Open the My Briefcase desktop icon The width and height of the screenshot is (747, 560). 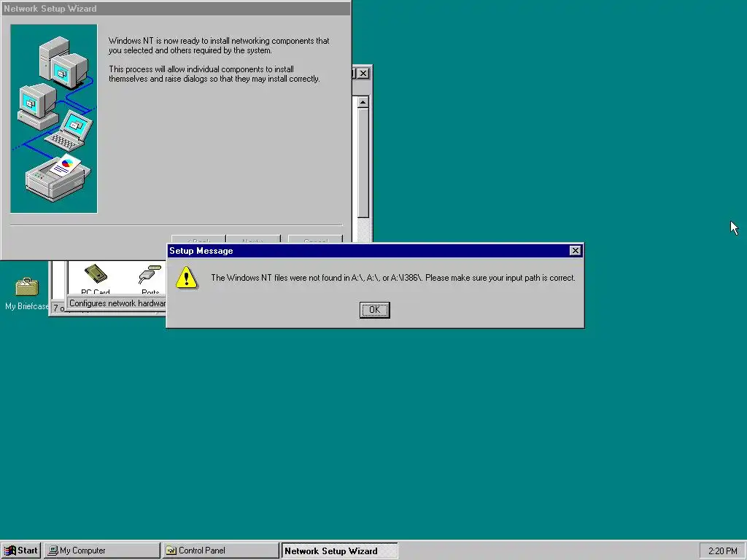[x=27, y=294]
